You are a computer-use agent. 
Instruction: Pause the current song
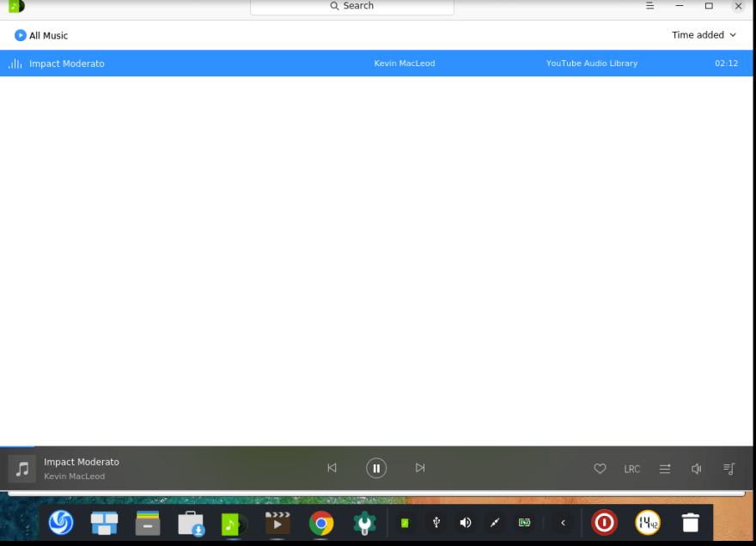376,468
